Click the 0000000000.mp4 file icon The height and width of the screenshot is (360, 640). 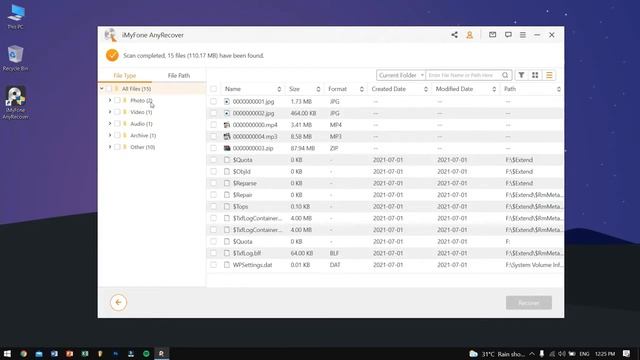point(227,125)
